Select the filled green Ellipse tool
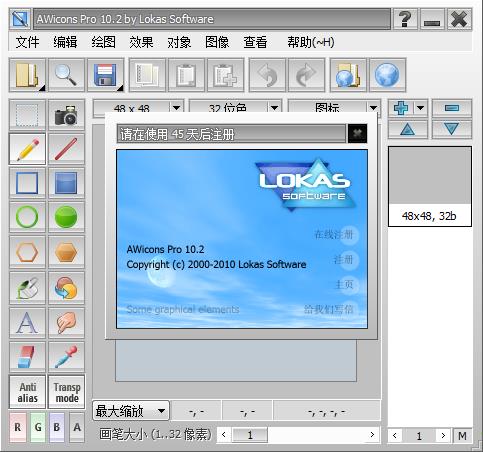Screen dimensions: 483x452 (x=66, y=217)
